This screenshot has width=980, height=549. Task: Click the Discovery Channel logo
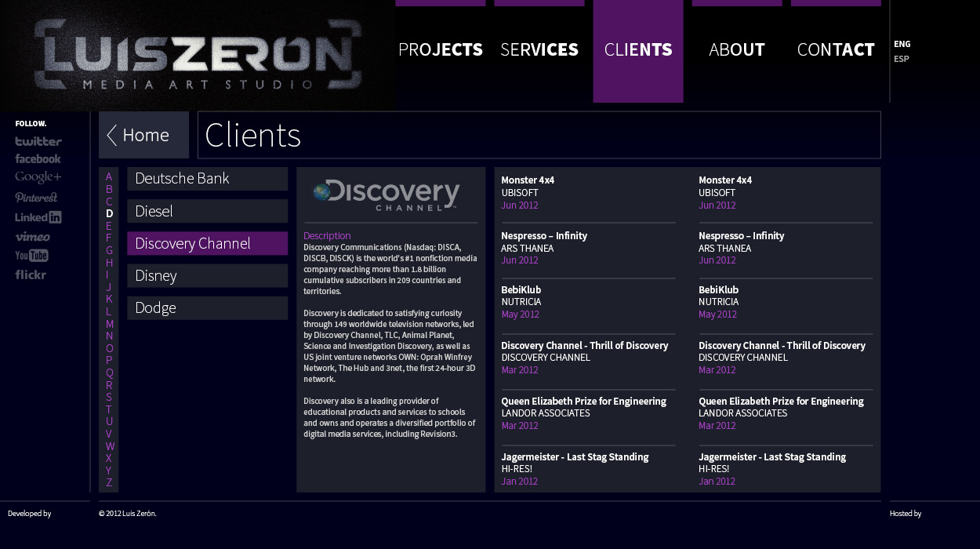386,195
